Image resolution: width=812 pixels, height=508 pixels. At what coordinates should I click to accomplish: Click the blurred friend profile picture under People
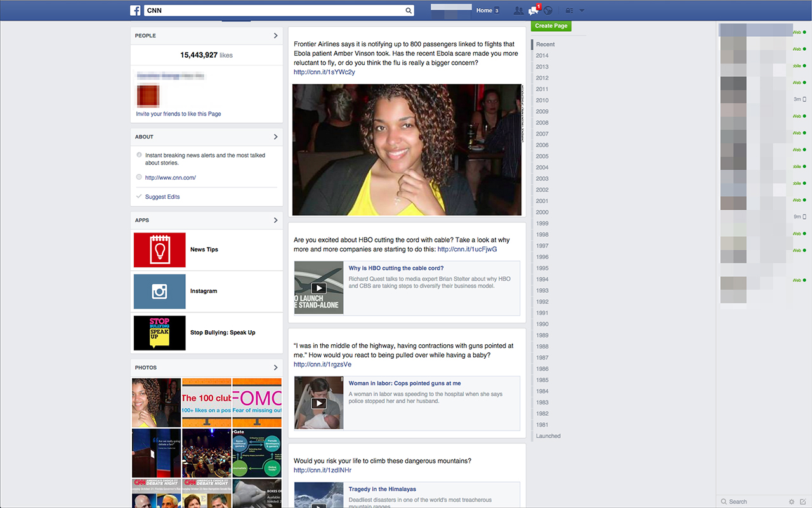point(148,95)
